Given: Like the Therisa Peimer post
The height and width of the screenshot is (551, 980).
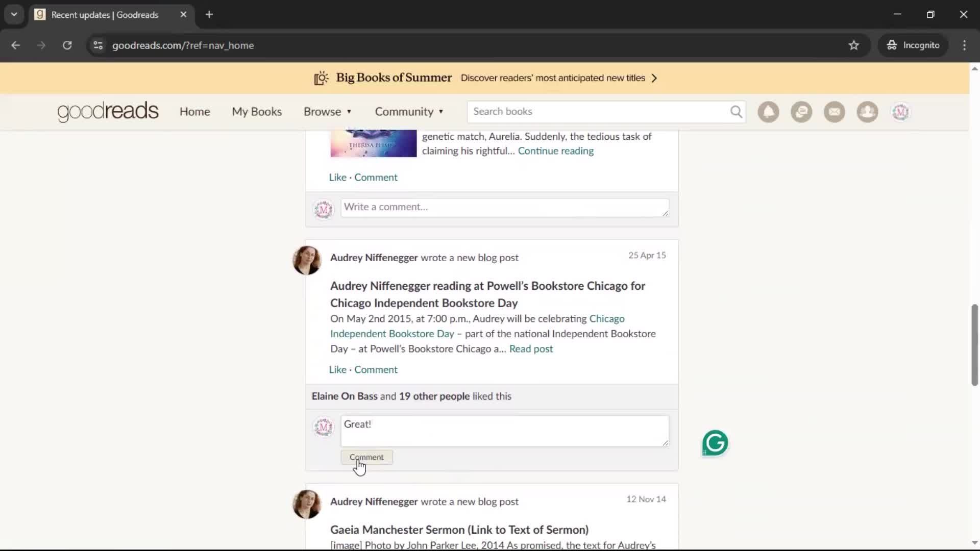Looking at the screenshot, I should point(337,178).
